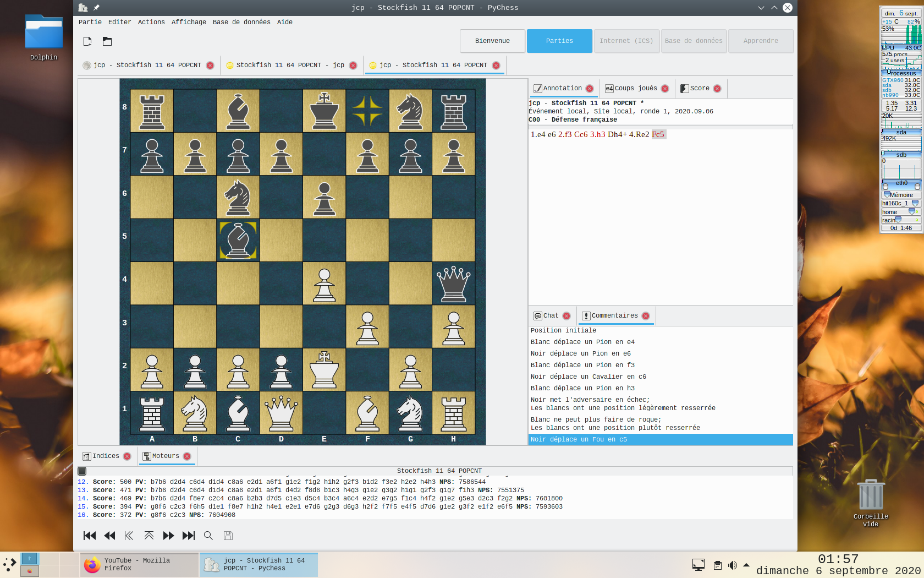
Task: Select the white queen on d1
Action: 281,413
